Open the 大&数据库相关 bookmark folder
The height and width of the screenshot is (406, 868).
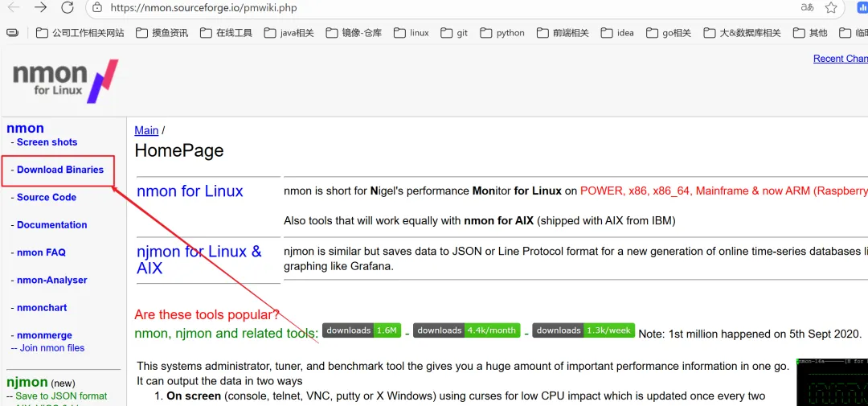[743, 33]
